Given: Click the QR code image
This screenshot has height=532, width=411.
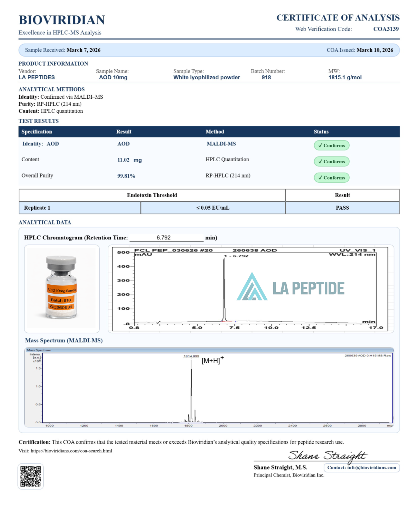Looking at the screenshot, I should click(31, 476).
